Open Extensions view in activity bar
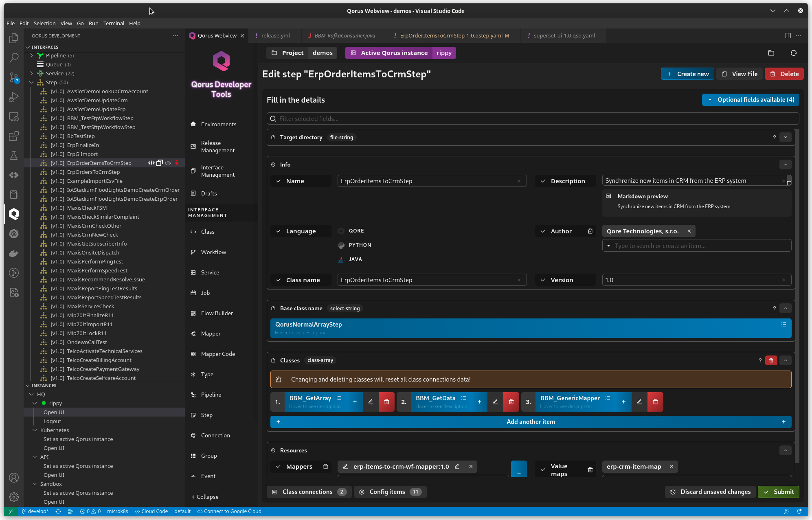 14,136
